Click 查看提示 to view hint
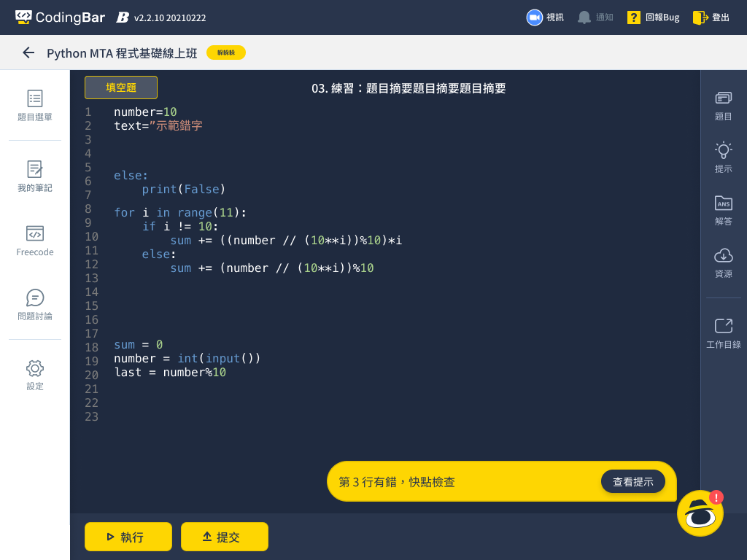The height and width of the screenshot is (560, 747). tap(632, 481)
